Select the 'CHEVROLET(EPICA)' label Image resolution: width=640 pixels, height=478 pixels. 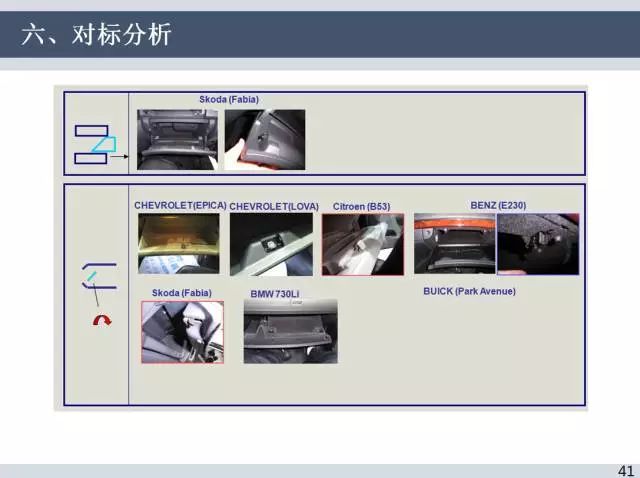pyautogui.click(x=180, y=205)
